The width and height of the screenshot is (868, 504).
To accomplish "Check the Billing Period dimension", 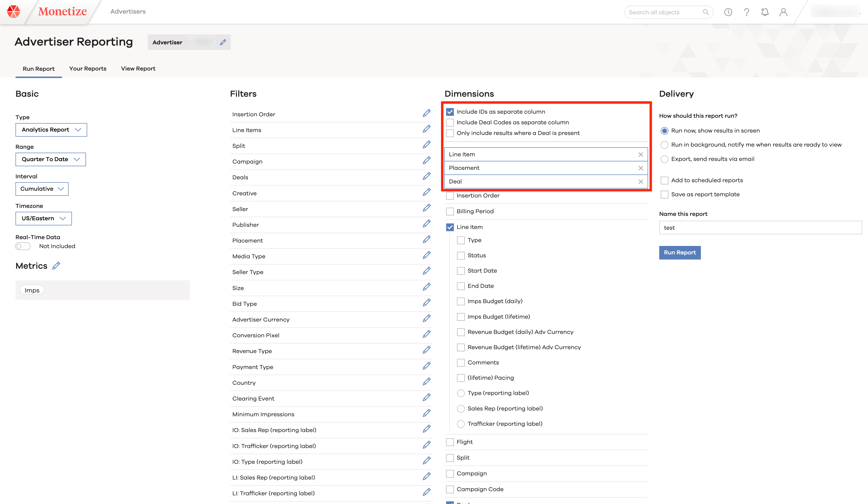I will pyautogui.click(x=450, y=211).
